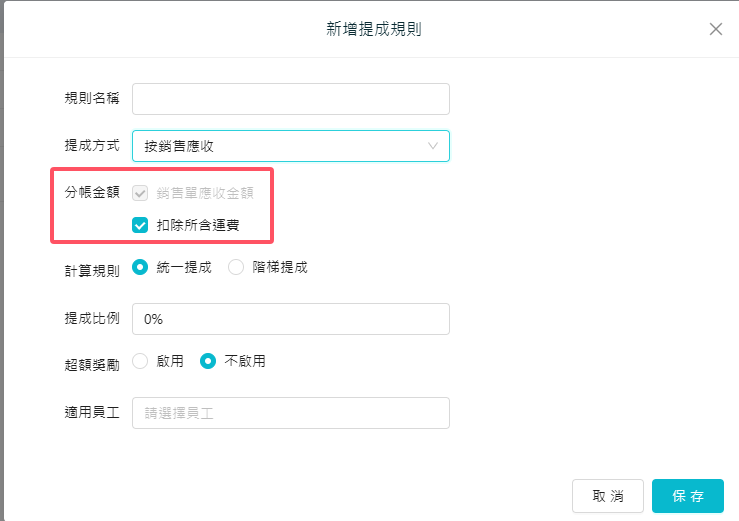Select the 統一提成 radio option
The height and width of the screenshot is (521, 739).
[x=140, y=267]
